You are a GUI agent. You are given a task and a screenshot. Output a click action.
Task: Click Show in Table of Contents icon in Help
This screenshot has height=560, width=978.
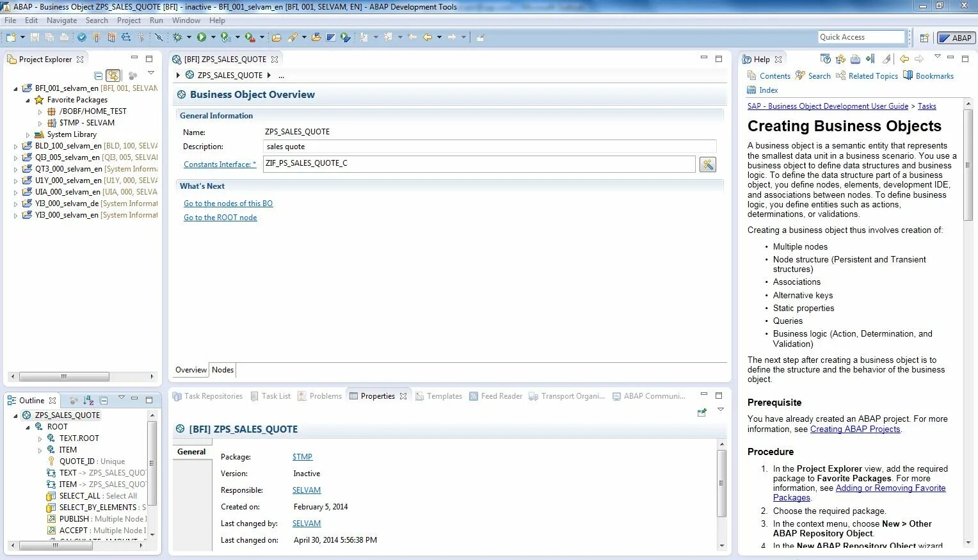tap(840, 59)
